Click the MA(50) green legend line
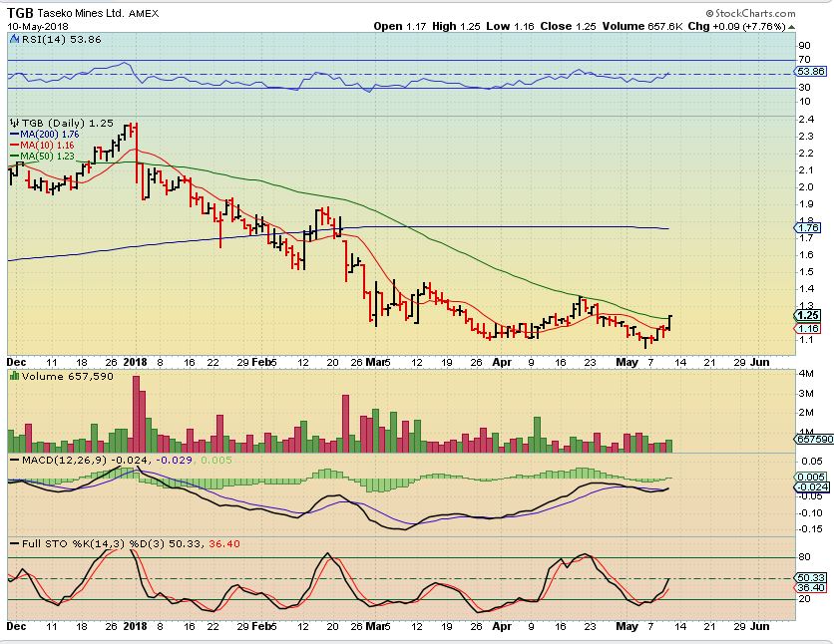This screenshot has width=834, height=644. 14,157
